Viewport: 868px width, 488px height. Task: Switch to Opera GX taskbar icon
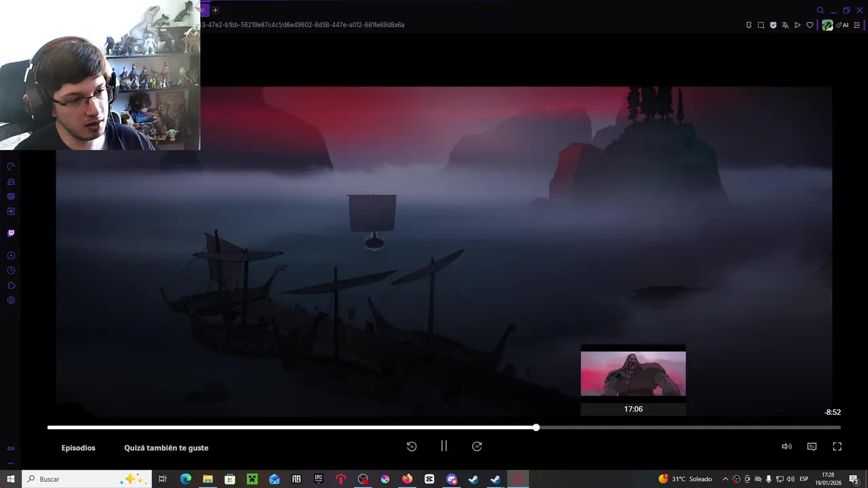coord(518,479)
